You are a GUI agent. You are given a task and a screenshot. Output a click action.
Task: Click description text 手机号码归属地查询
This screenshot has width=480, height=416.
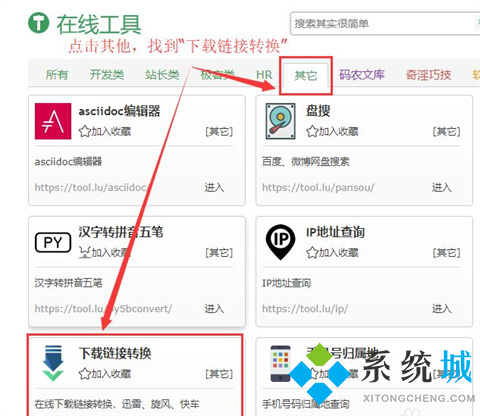[306, 404]
